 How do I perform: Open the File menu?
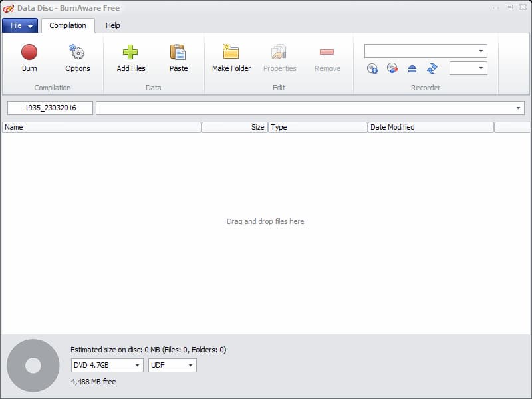point(20,26)
